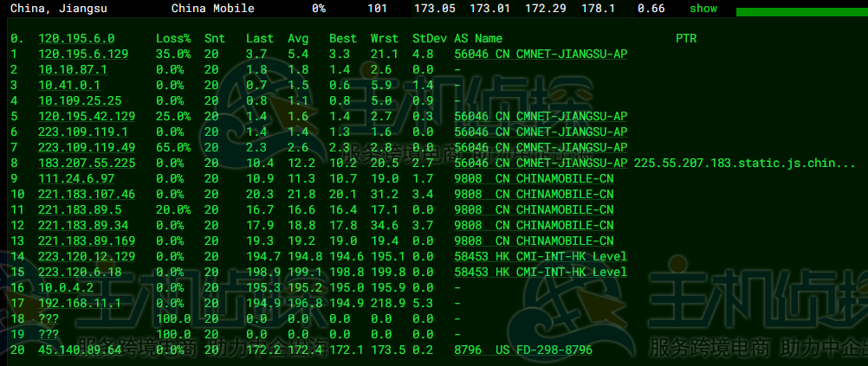
Task: Open hop 5 IP 120.195.42.129
Action: pos(87,117)
